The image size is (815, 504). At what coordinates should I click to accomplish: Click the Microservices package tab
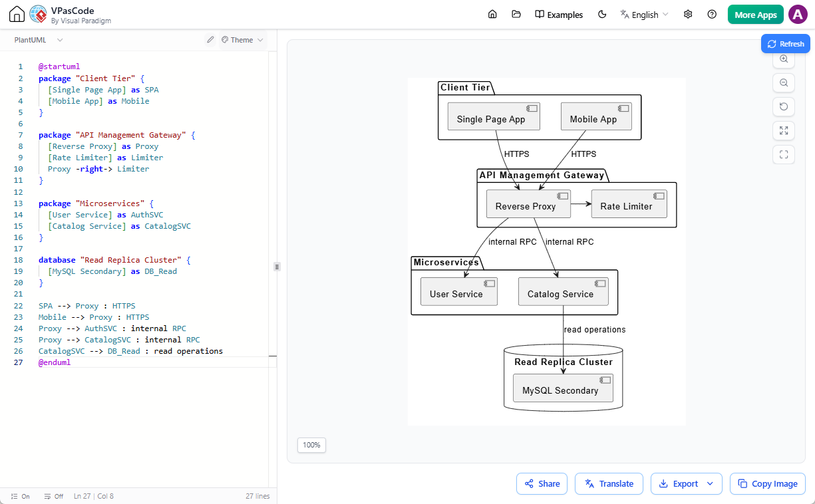(x=446, y=263)
